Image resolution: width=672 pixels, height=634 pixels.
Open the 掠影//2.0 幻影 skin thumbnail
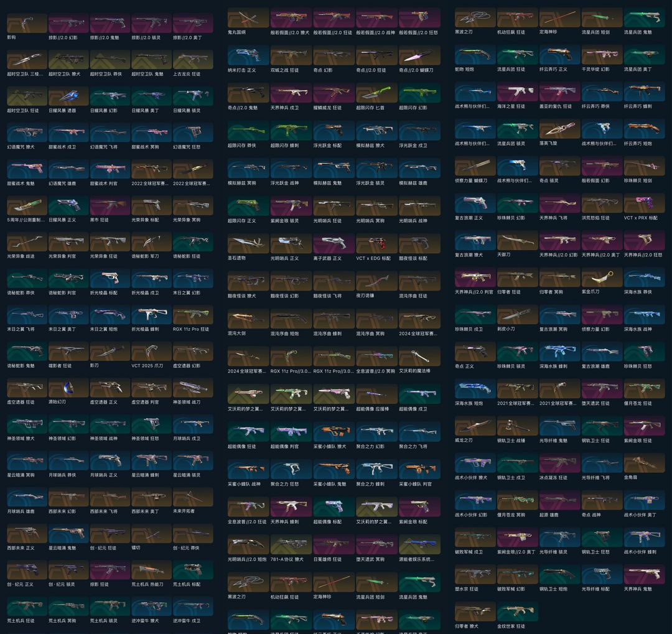[68, 23]
